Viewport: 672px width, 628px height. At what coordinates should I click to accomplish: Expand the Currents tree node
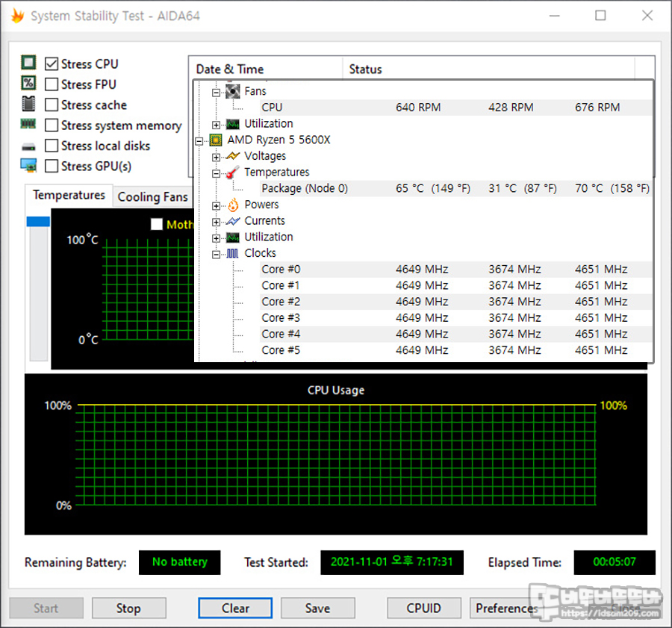pos(217,222)
